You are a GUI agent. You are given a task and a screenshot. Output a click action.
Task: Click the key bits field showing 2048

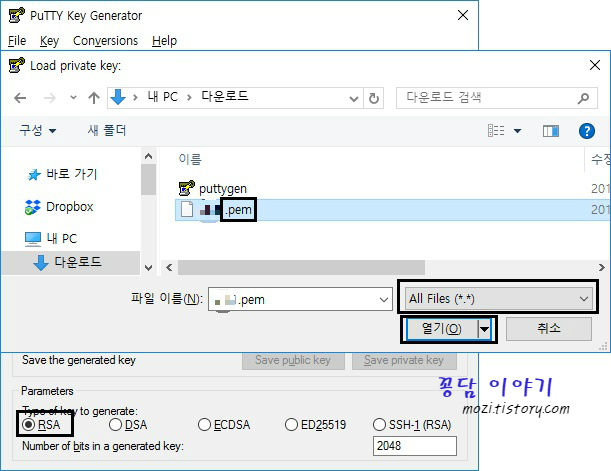pos(415,446)
